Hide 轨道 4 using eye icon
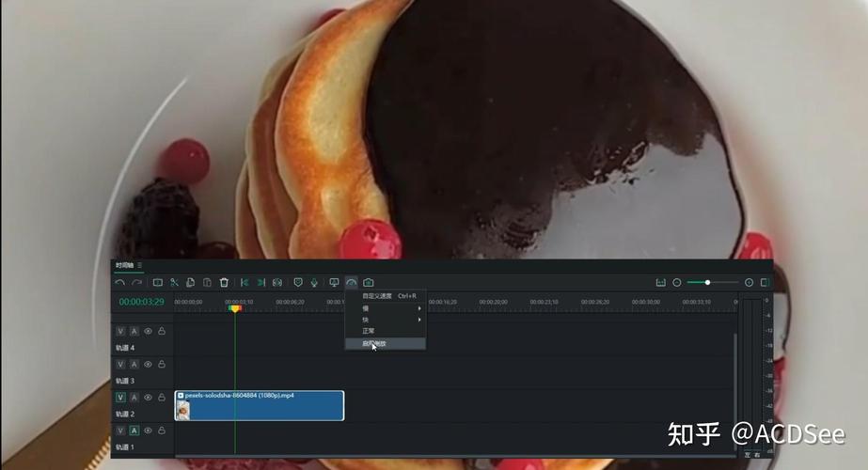This screenshot has height=470, width=868. 148,331
